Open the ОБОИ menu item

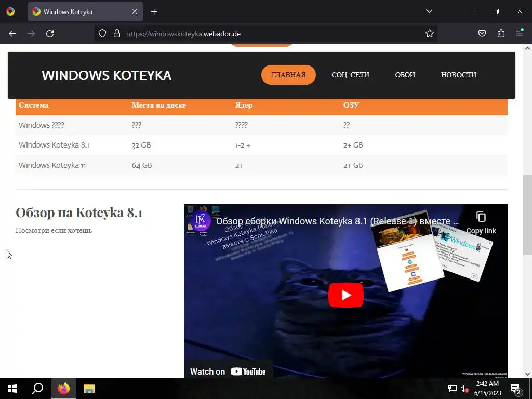pos(405,75)
